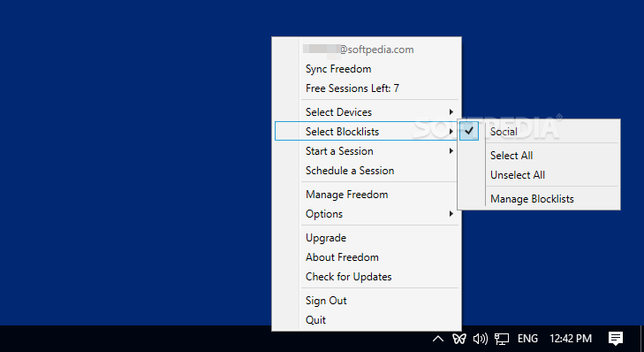Viewport: 644px width, 352px height.
Task: Uncheck the Social blocklist checkmark
Action: pyautogui.click(x=469, y=131)
